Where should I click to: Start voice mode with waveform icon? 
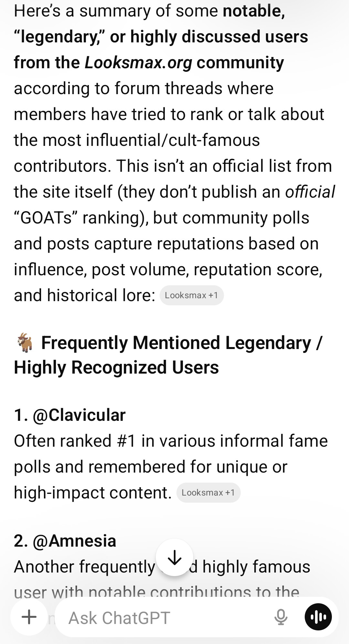pos(318,617)
